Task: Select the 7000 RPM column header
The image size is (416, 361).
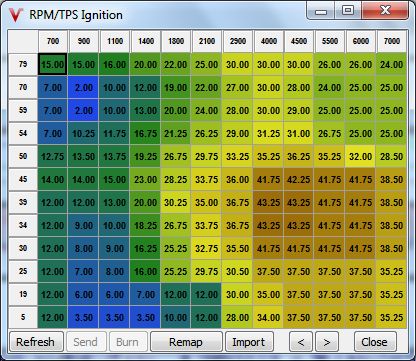Action: point(392,41)
